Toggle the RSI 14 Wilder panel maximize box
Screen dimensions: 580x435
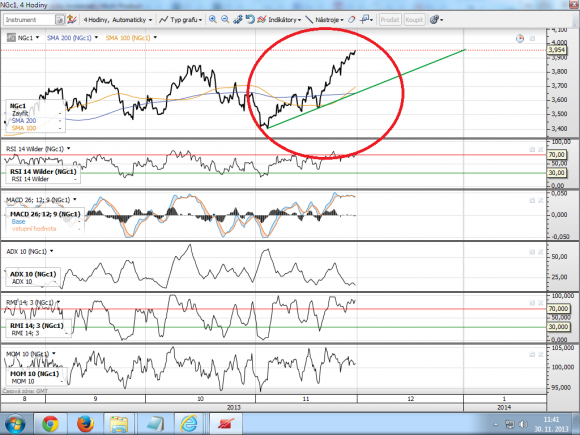[x=532, y=149]
